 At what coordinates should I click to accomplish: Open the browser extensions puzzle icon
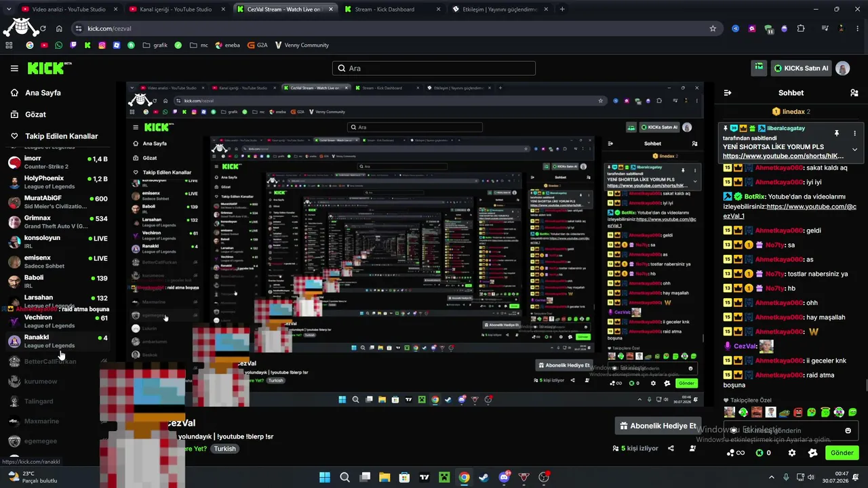801,28
